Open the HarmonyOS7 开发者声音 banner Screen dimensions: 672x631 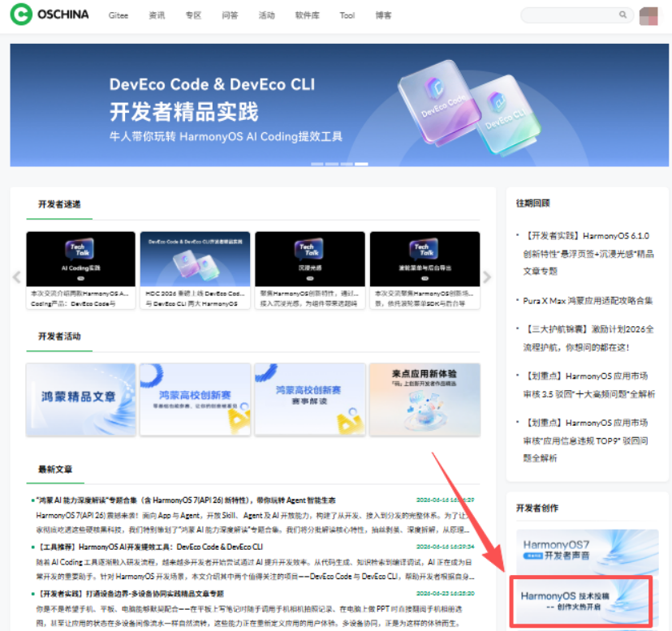coord(587,552)
